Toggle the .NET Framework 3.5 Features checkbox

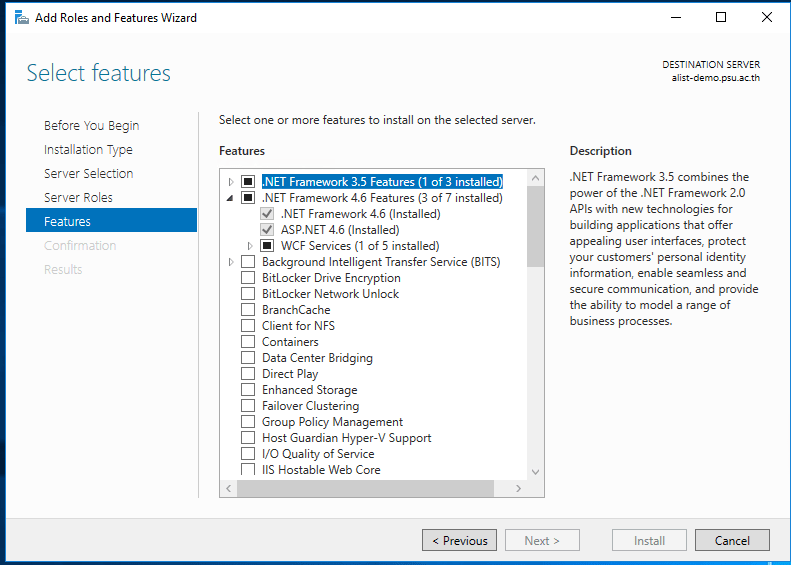tap(248, 182)
